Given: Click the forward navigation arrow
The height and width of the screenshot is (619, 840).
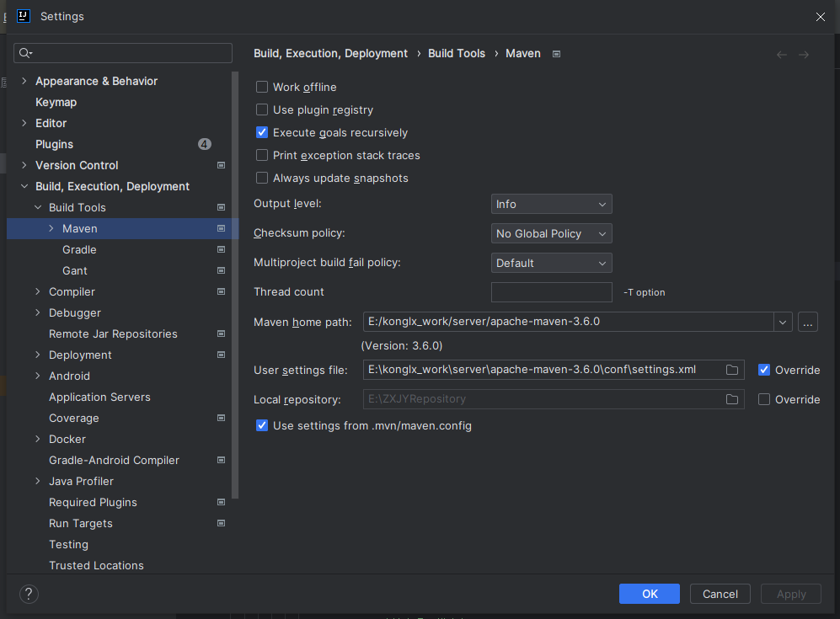Looking at the screenshot, I should click(x=804, y=55).
